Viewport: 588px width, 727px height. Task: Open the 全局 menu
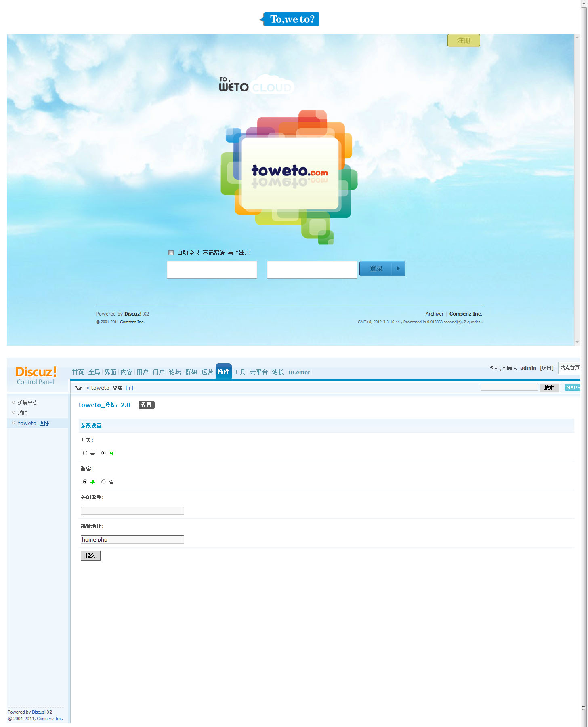94,372
